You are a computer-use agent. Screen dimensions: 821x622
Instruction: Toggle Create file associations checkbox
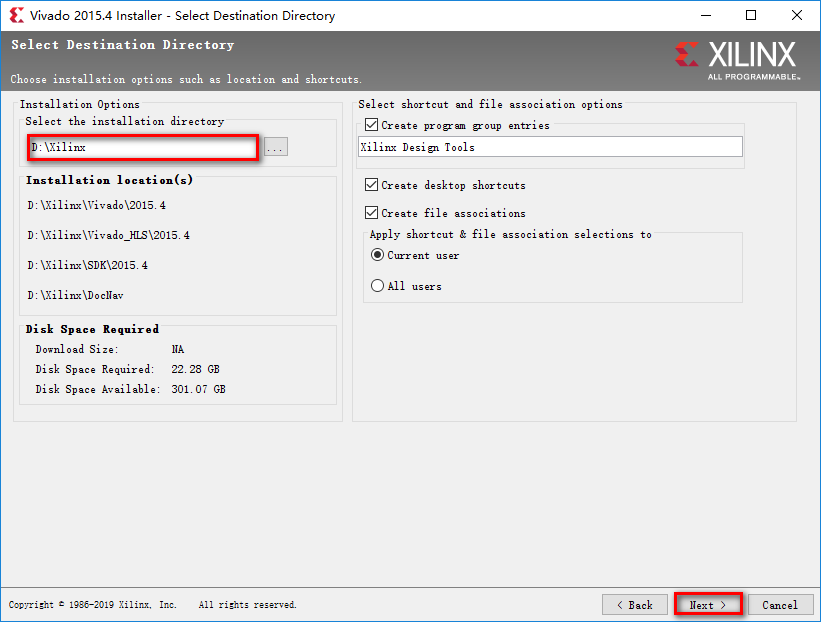371,213
